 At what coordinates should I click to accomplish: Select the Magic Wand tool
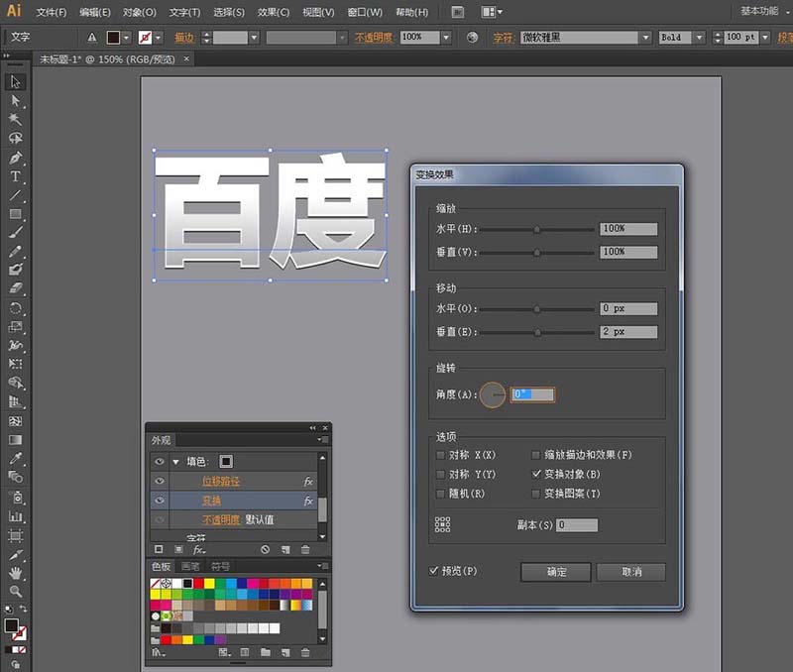15,119
